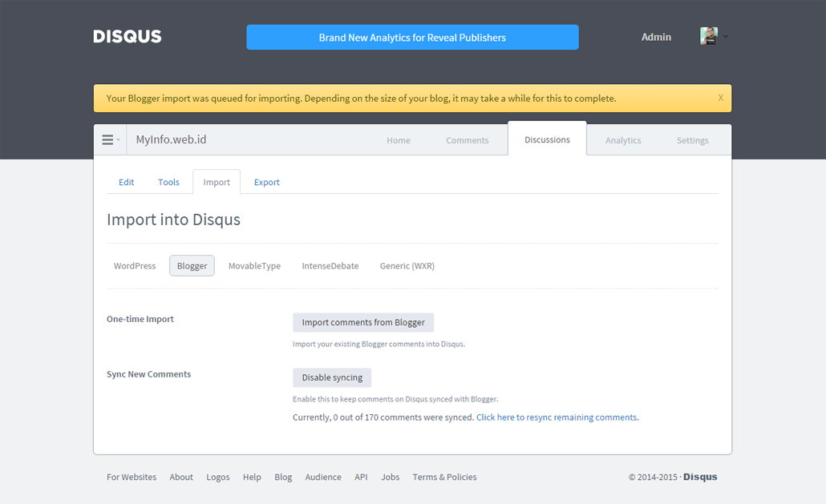The height and width of the screenshot is (504, 826).
Task: Dismiss the yellow notification with X
Action: pos(720,98)
